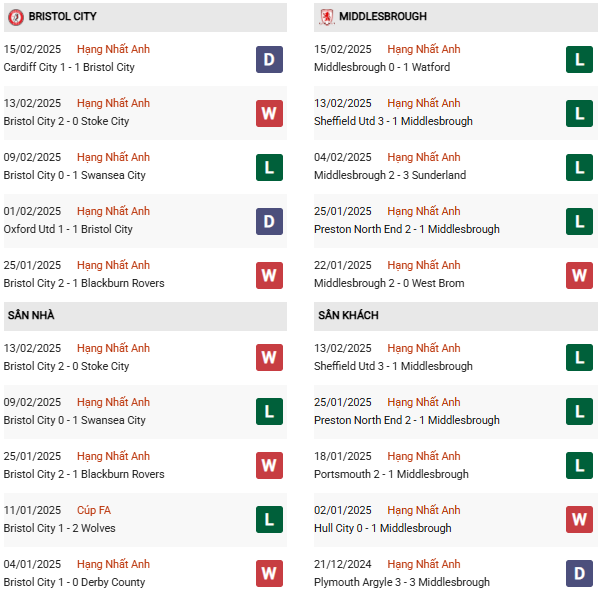
Task: Select the SÂN KHÁCH section header
Action: [348, 316]
